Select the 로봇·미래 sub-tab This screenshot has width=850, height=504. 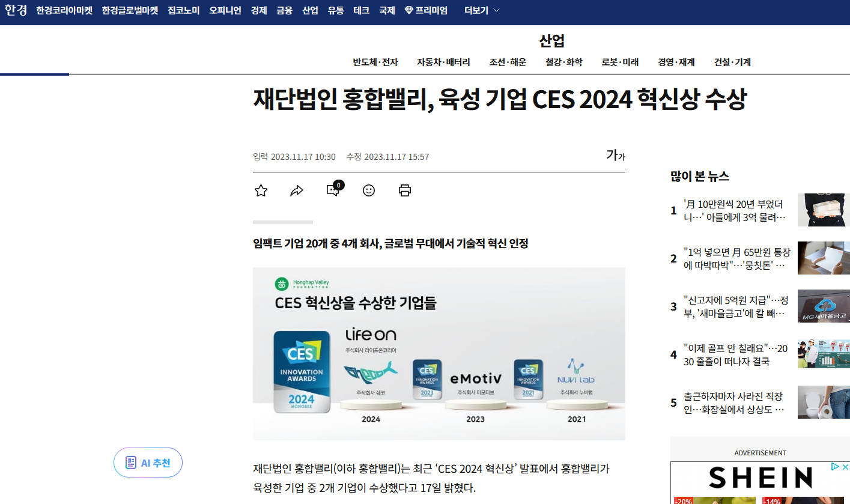pos(621,62)
